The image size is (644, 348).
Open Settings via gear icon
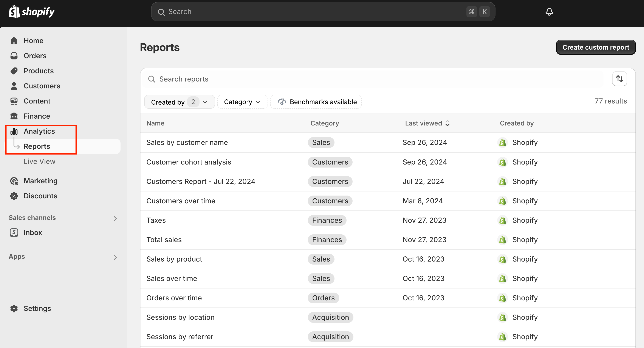tap(14, 309)
